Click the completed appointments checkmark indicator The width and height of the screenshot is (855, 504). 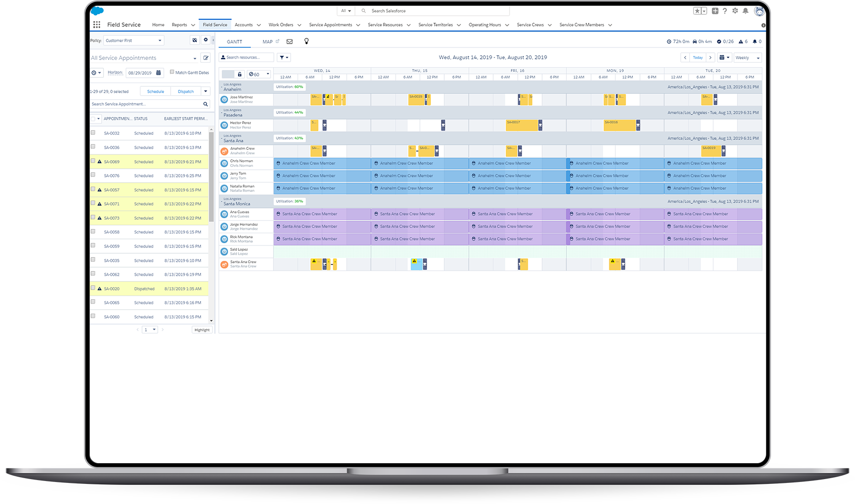click(725, 42)
